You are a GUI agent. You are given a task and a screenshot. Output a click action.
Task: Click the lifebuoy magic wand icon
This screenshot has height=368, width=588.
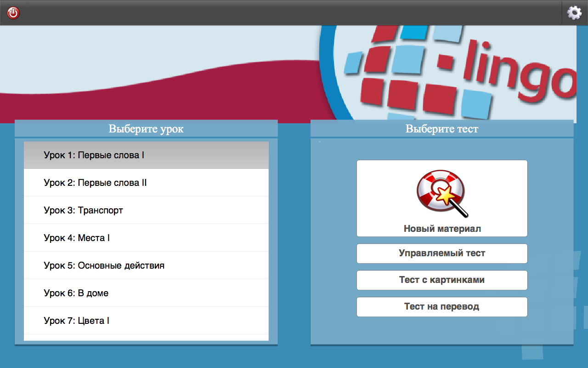coord(442,194)
